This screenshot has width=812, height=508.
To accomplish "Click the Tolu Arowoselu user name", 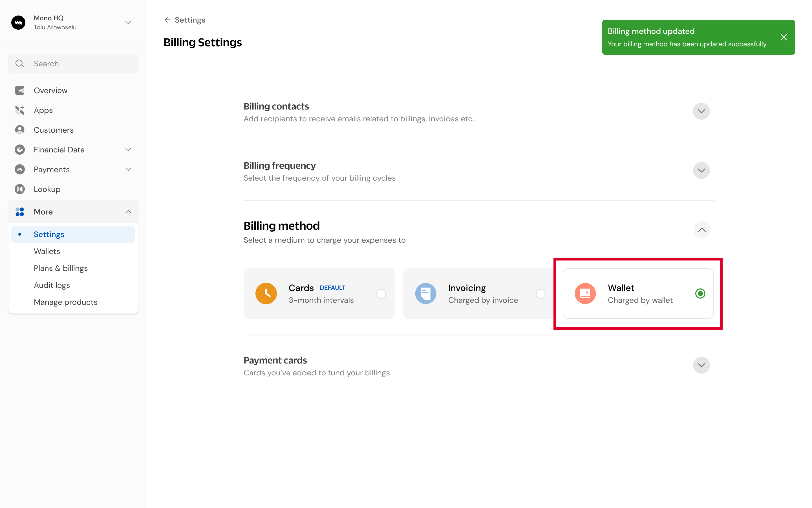I will pyautogui.click(x=55, y=27).
